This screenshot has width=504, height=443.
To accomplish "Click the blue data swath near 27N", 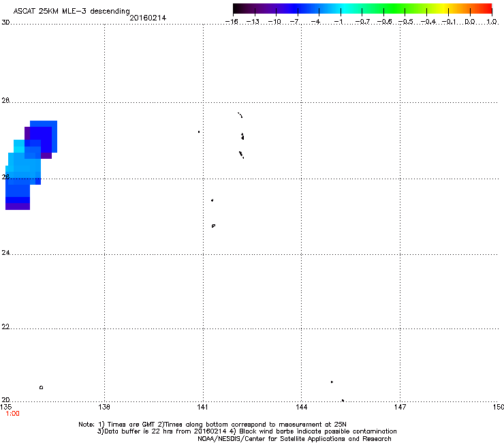I will [31, 166].
